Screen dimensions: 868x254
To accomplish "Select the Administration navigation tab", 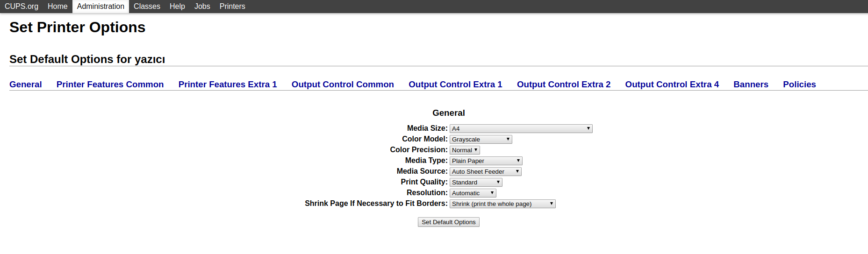I will pyautogui.click(x=100, y=6).
